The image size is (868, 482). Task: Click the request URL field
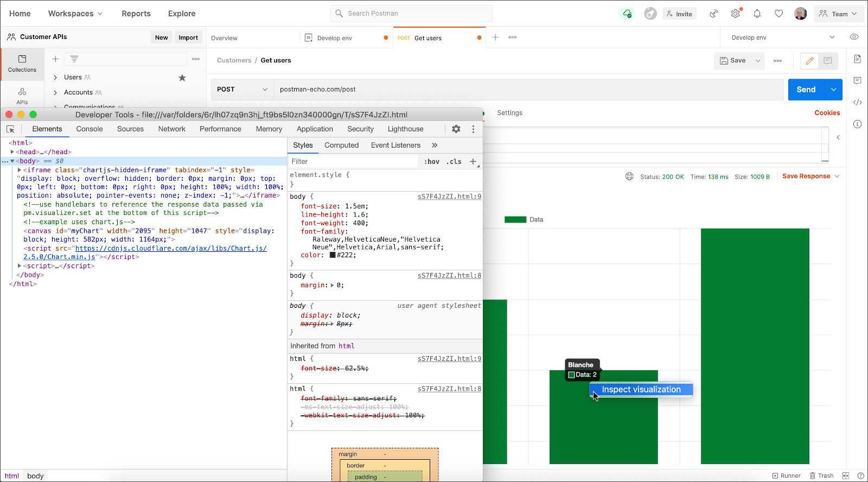tap(528, 90)
